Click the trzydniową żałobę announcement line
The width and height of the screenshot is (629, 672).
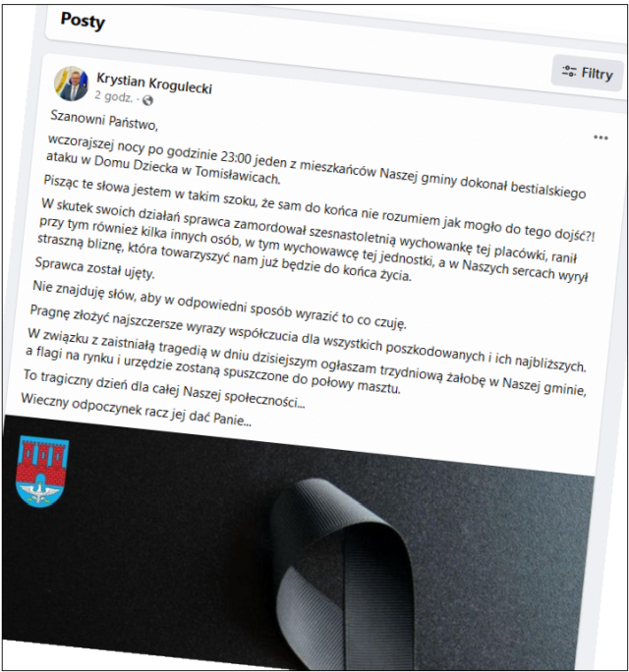pyautogui.click(x=307, y=364)
